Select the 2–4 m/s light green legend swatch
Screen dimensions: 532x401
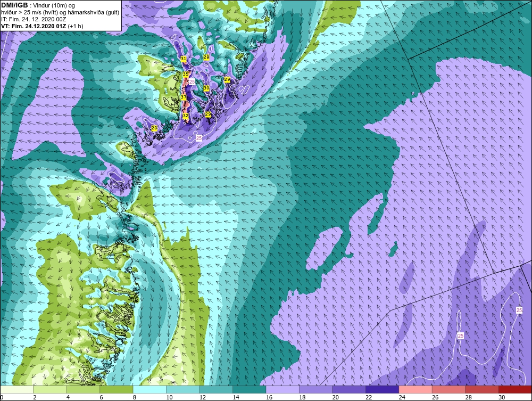(50, 389)
